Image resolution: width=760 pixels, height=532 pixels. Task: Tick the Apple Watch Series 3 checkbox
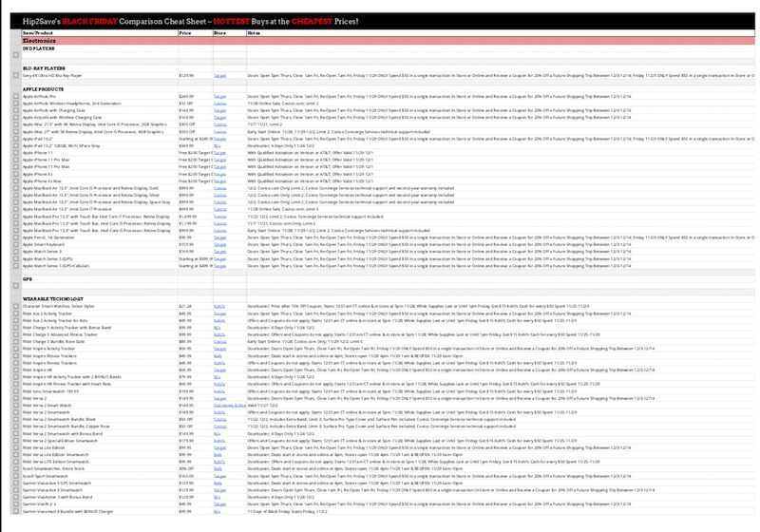[16, 252]
